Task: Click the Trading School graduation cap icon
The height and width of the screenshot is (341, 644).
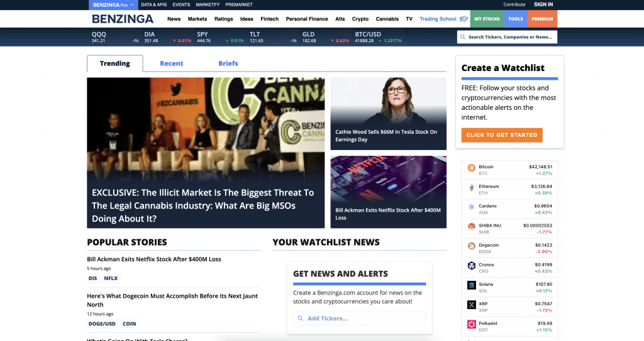Action: point(464,19)
